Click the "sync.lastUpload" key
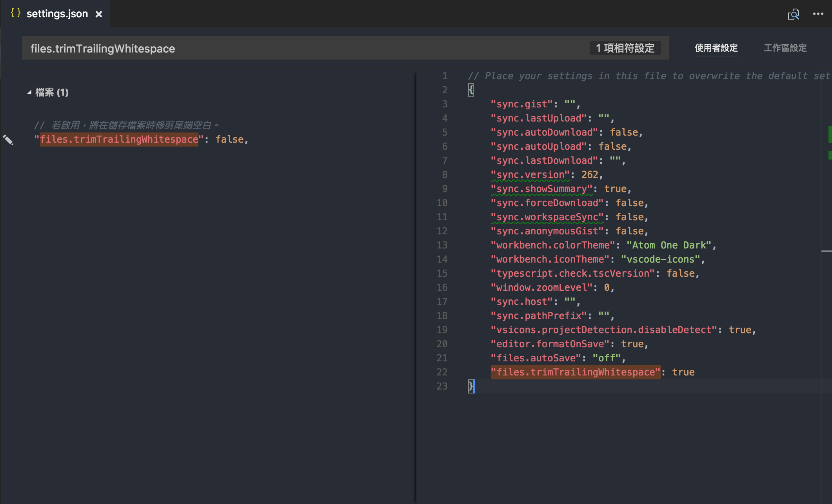 tap(539, 118)
